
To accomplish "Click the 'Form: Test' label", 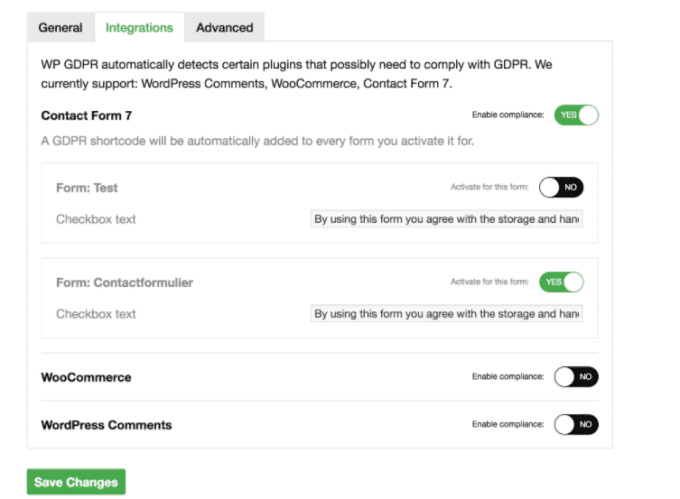I will point(87,187).
